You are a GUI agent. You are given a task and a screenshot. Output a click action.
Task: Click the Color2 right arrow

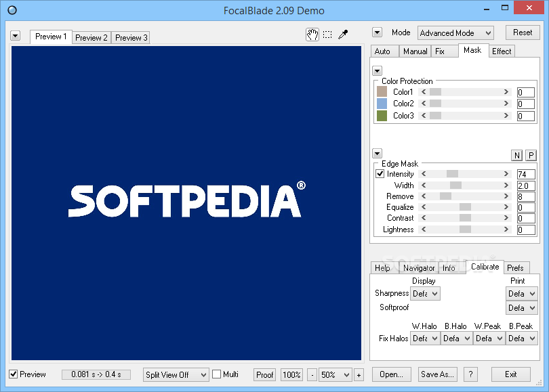pyautogui.click(x=506, y=104)
